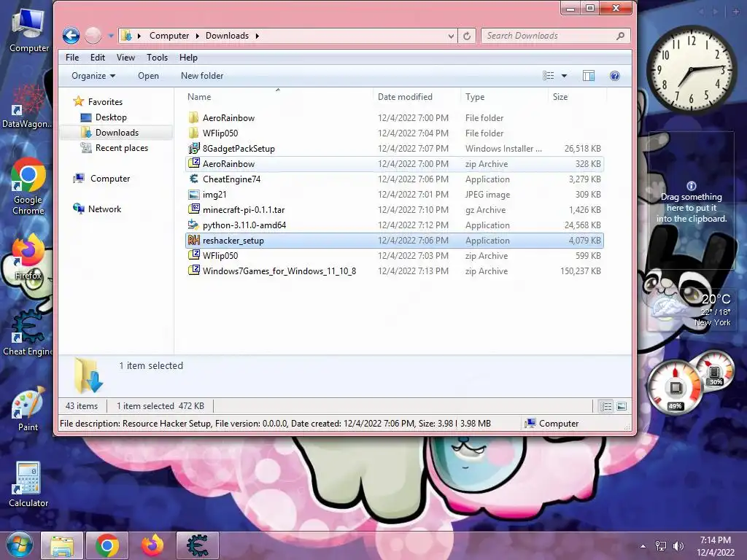The height and width of the screenshot is (560, 747).
Task: Go back with the blue Back arrow
Action: (71, 35)
